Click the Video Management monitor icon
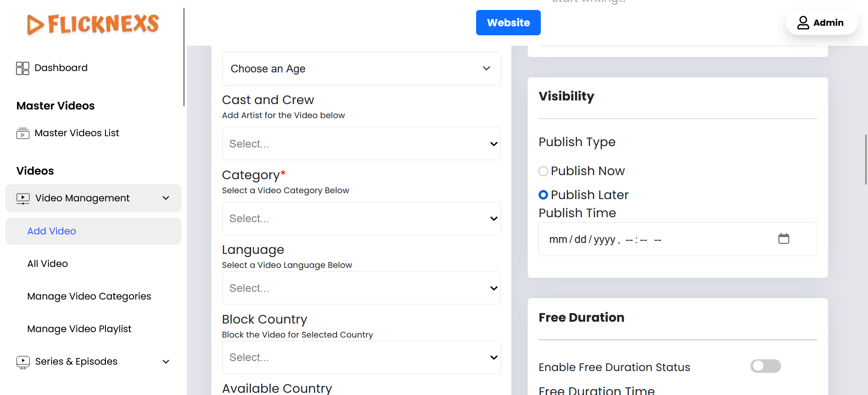 (x=23, y=198)
